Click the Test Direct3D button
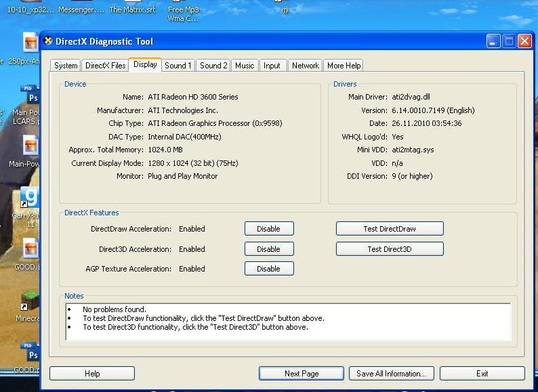This screenshot has height=392, width=538. (x=390, y=249)
